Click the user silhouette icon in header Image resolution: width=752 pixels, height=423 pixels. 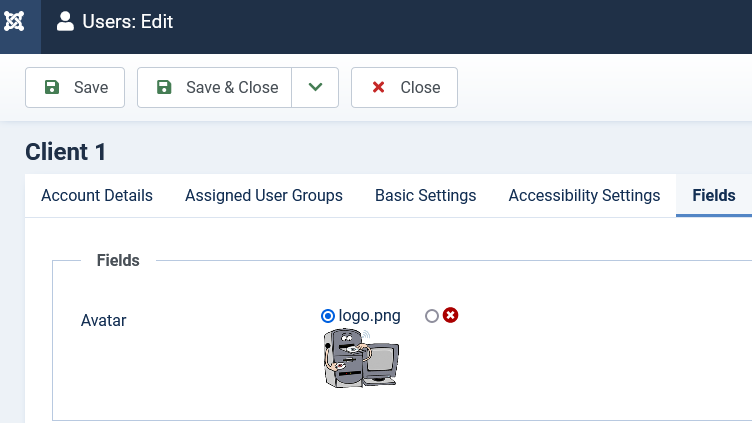65,22
